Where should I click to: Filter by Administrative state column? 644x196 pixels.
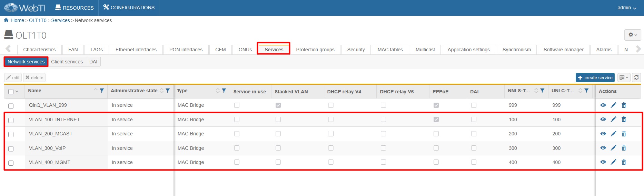click(x=168, y=91)
